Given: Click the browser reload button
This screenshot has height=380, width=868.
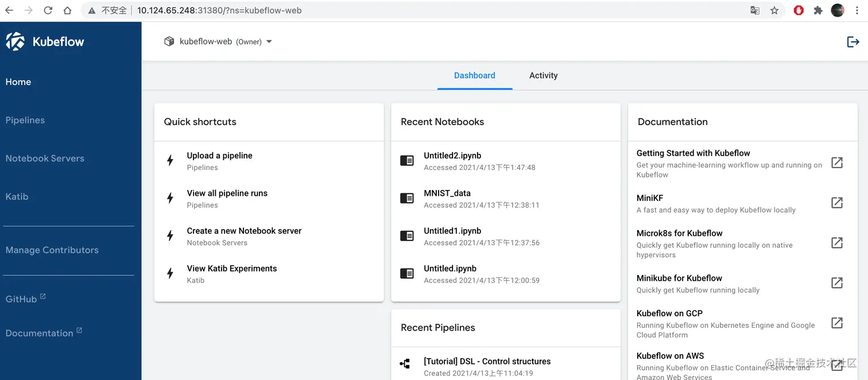Looking at the screenshot, I should (48, 10).
